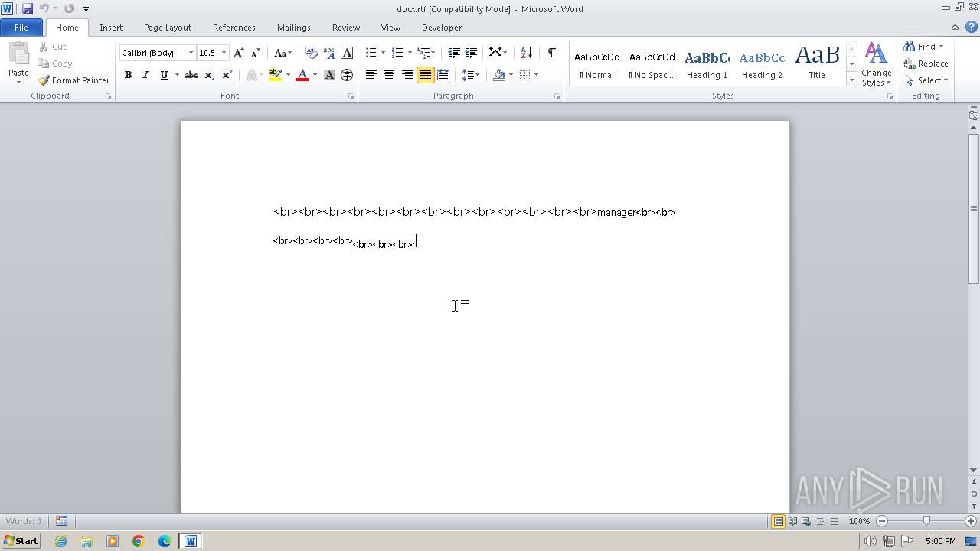Image resolution: width=980 pixels, height=551 pixels.
Task: Apply bullet list
Action: click(371, 53)
